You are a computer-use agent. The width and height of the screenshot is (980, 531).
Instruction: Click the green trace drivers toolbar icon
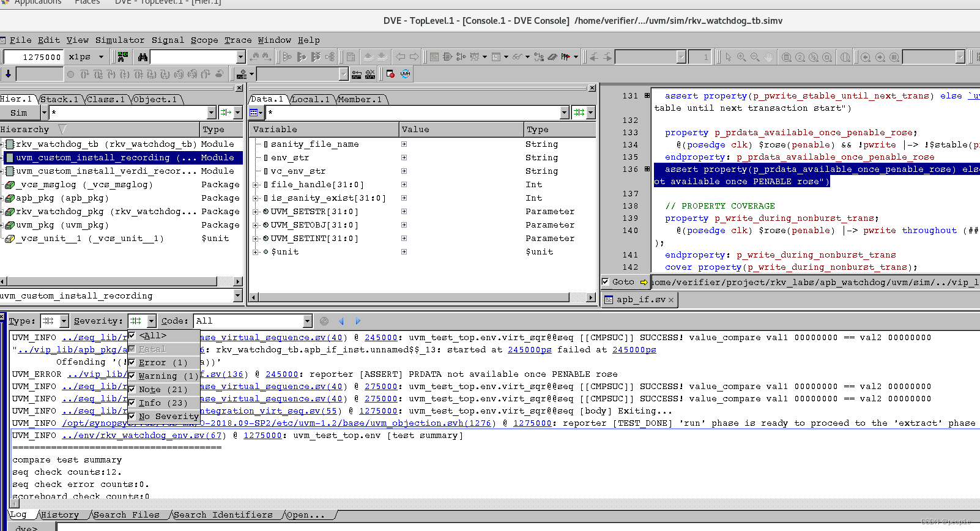coord(123,57)
